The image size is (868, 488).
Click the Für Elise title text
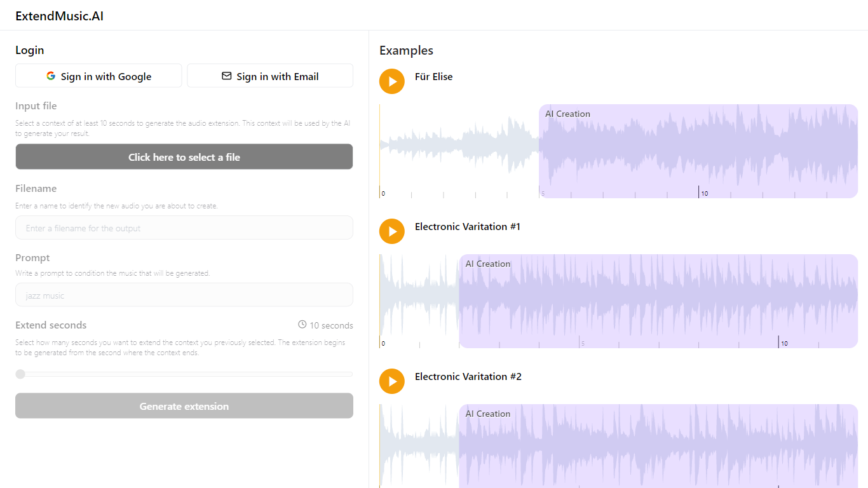pyautogui.click(x=434, y=76)
